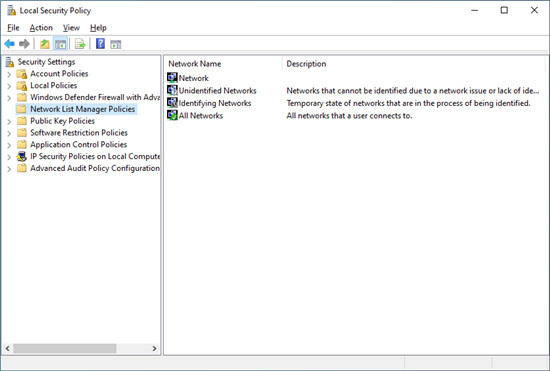Open the View menu
This screenshot has width=550, height=371.
(71, 28)
